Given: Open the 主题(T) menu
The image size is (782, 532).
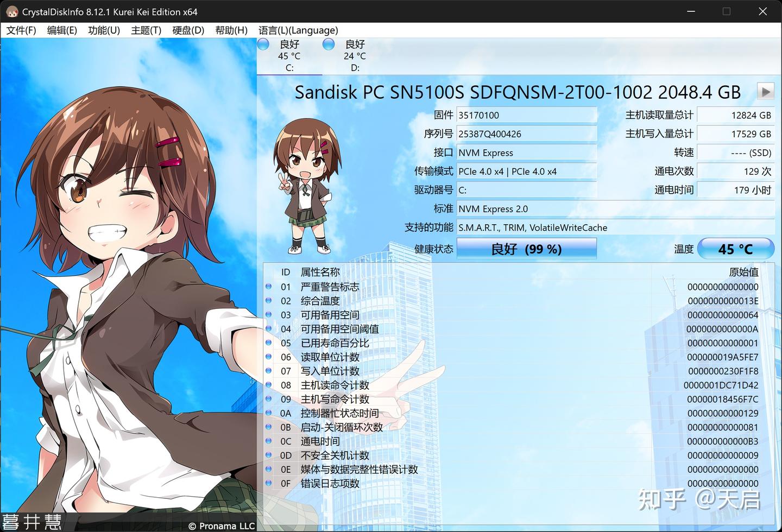Looking at the screenshot, I should (x=146, y=30).
